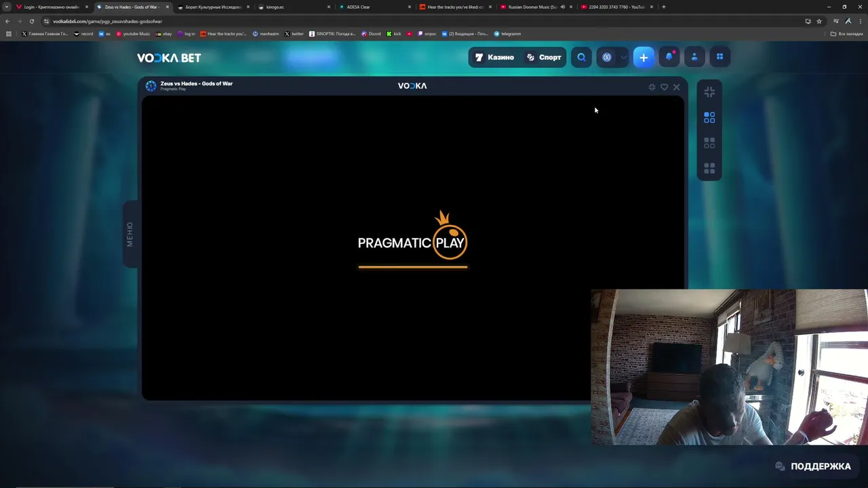The width and height of the screenshot is (868, 488).
Task: Open the SINOPTIK weather bookmark
Action: (x=332, y=34)
